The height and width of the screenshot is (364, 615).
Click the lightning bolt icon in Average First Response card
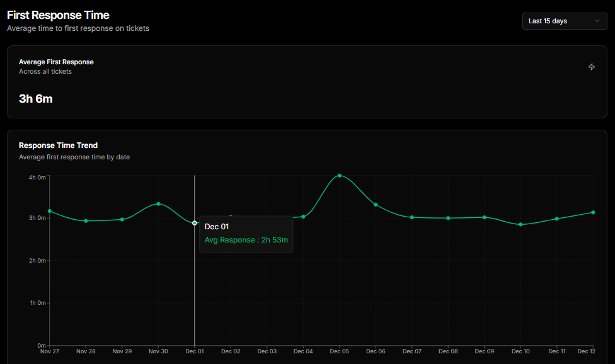point(592,67)
